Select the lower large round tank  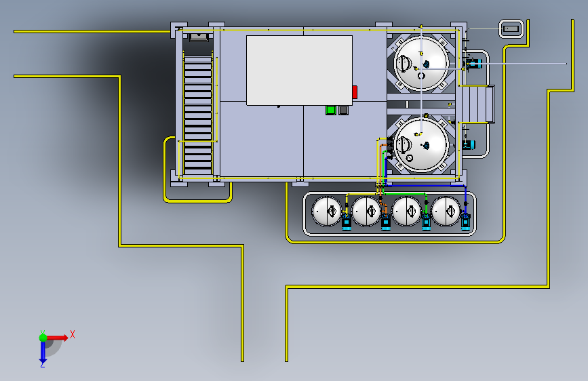[x=421, y=144]
